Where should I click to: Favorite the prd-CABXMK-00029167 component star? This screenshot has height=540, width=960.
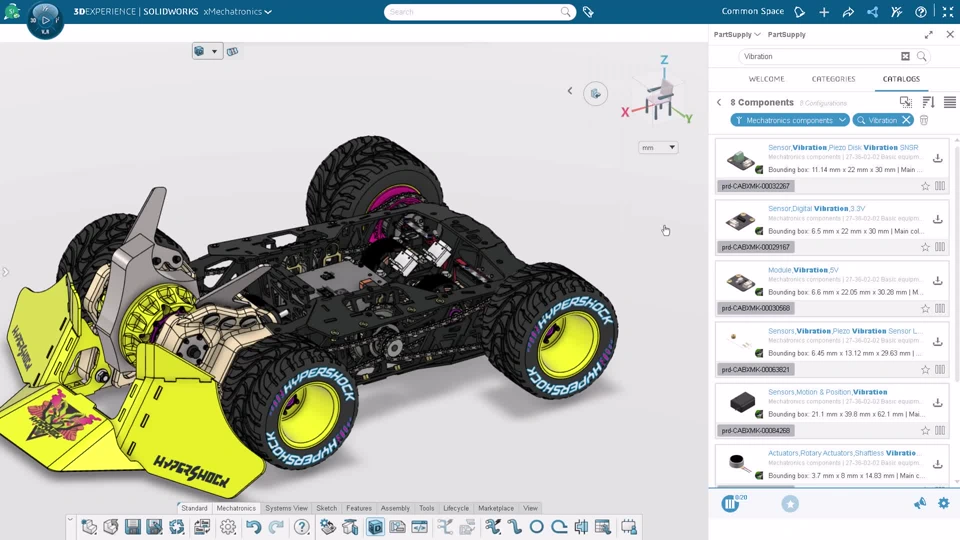(x=925, y=247)
